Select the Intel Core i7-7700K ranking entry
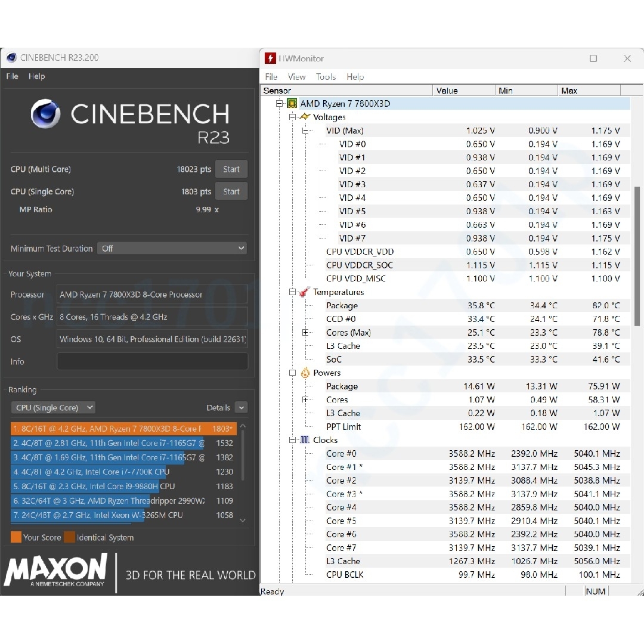 tap(123, 472)
